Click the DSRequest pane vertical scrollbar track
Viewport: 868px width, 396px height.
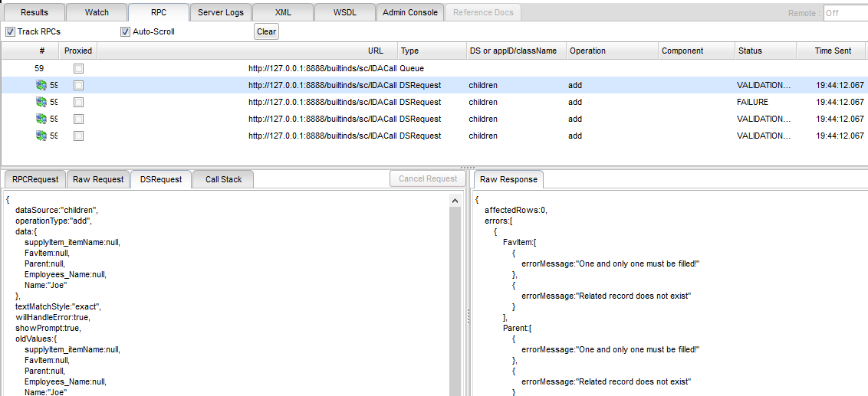[x=455, y=302]
